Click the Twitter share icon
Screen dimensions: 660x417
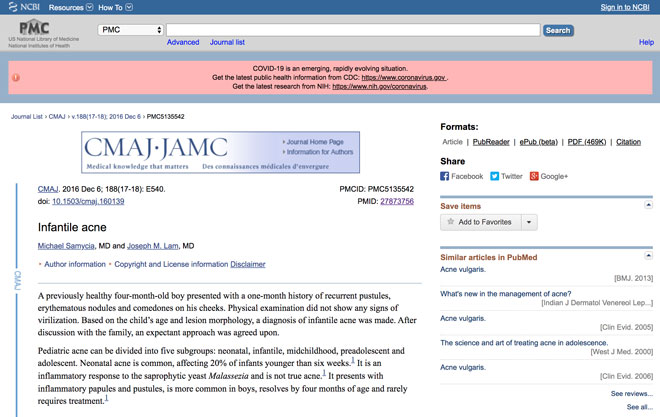click(495, 176)
